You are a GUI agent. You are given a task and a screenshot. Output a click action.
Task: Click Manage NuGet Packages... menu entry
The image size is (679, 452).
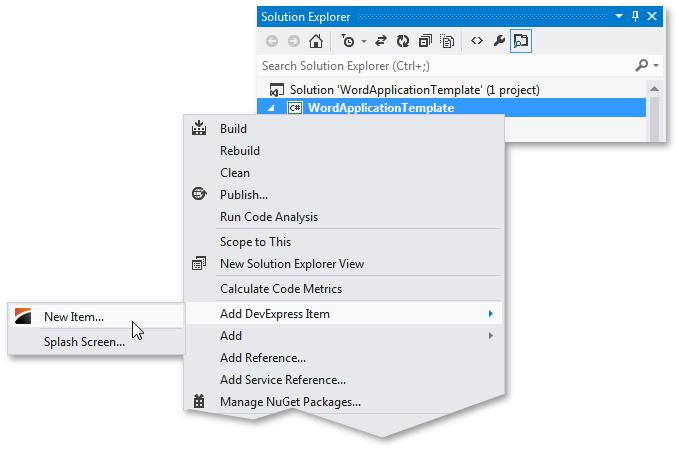pyautogui.click(x=290, y=402)
